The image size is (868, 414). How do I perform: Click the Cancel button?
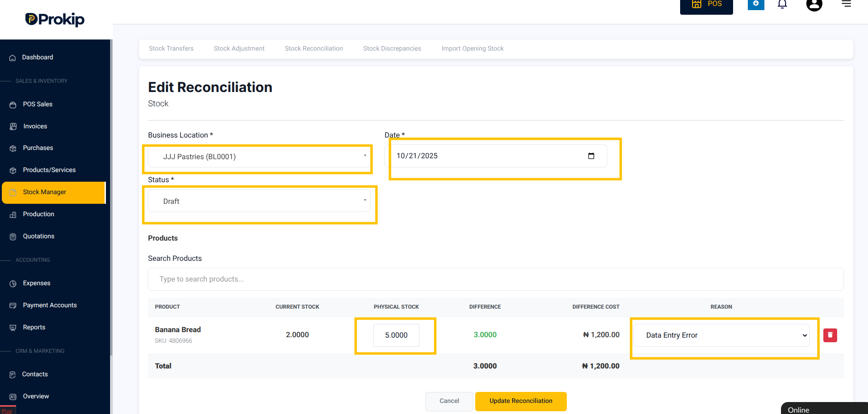[449, 401]
